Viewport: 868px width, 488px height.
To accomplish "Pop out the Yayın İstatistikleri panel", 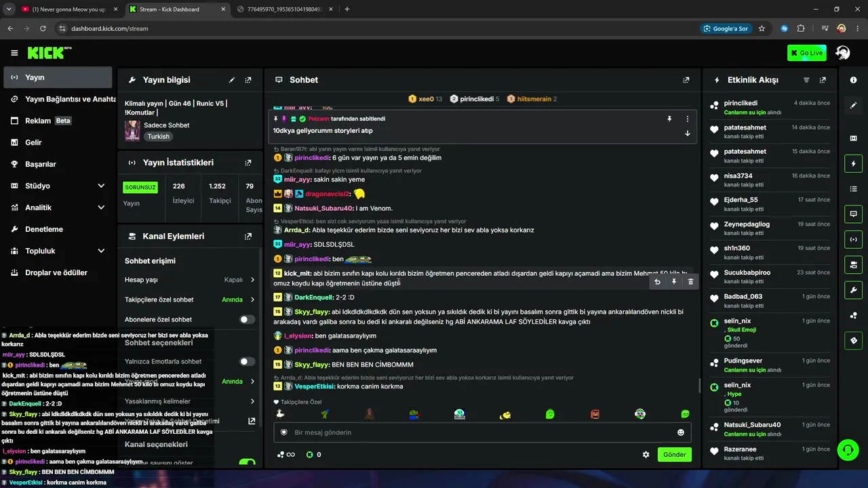I will (248, 163).
